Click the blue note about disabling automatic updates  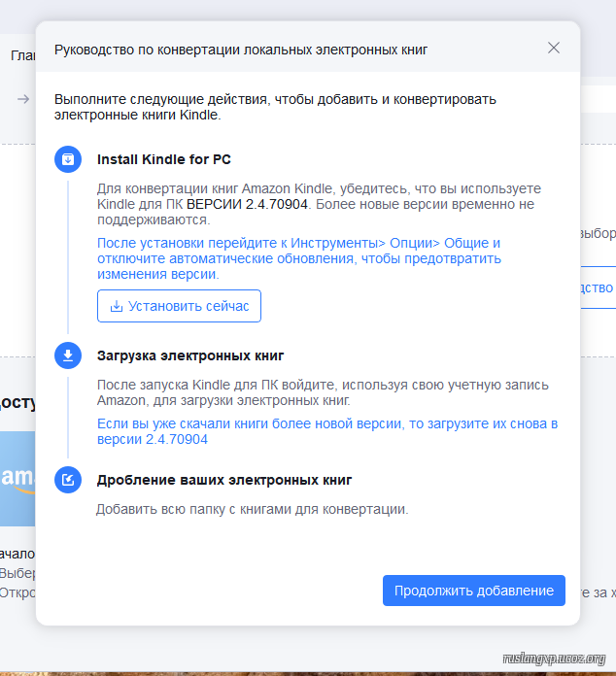tap(299, 258)
